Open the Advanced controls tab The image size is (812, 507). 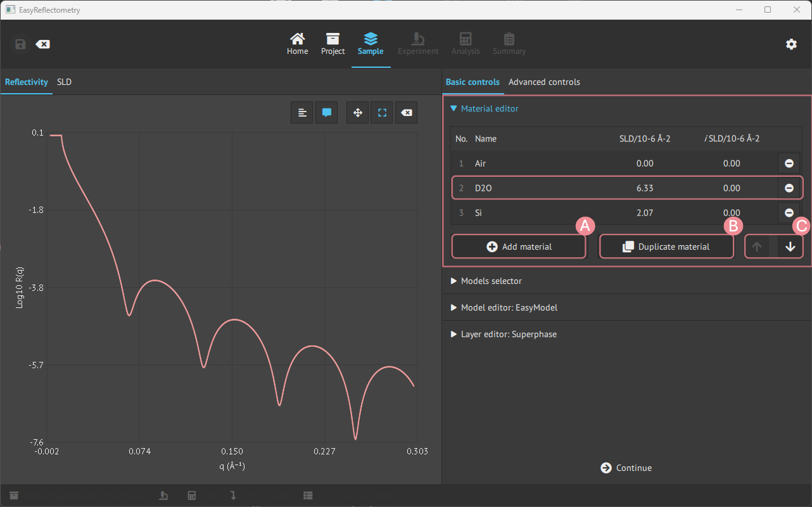click(x=544, y=82)
